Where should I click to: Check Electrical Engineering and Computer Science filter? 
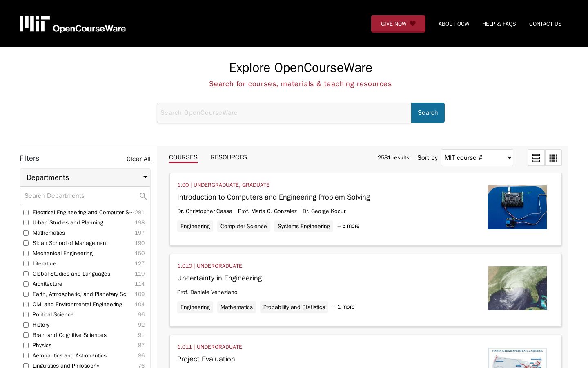point(26,213)
